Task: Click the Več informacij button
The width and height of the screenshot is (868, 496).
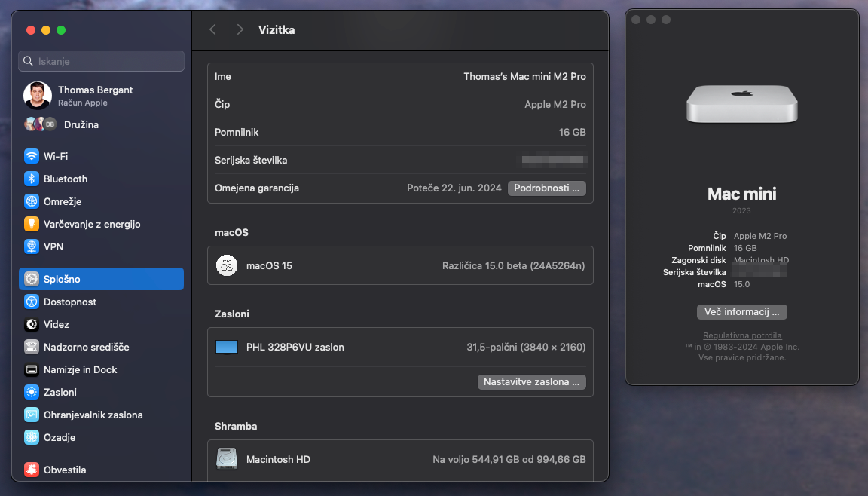Action: (x=741, y=311)
